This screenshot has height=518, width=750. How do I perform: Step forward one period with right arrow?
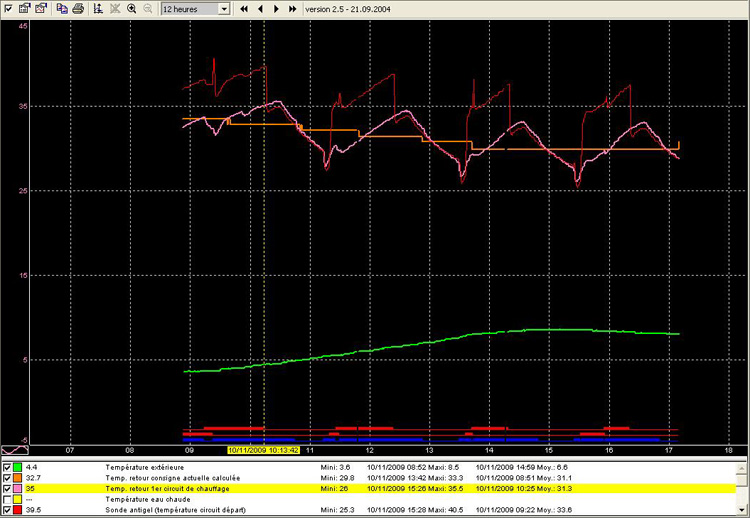276,8
